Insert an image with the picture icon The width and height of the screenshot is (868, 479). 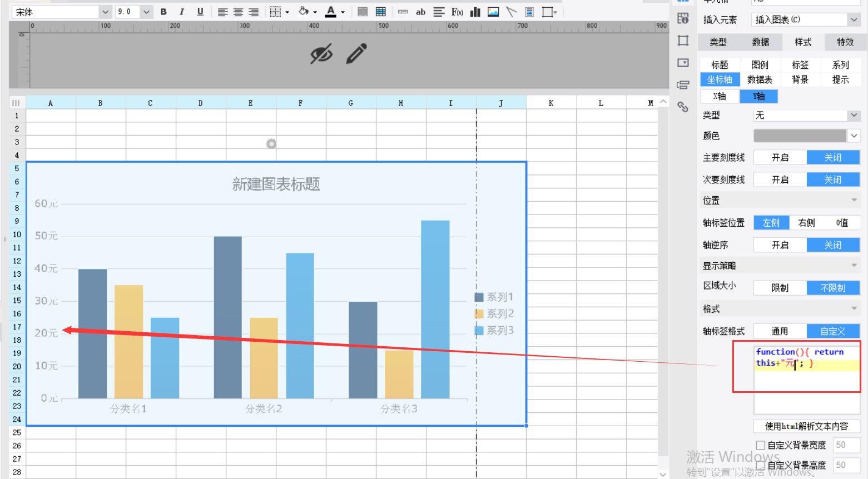point(493,12)
